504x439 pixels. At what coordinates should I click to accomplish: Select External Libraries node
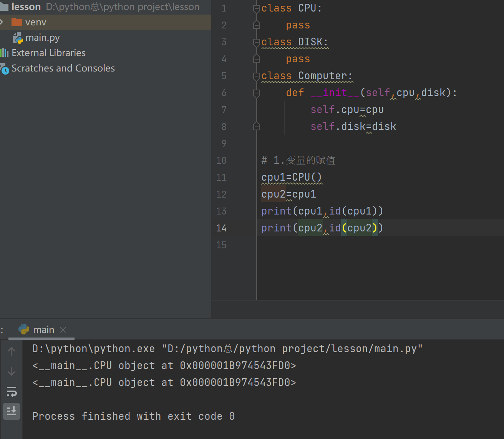point(48,53)
